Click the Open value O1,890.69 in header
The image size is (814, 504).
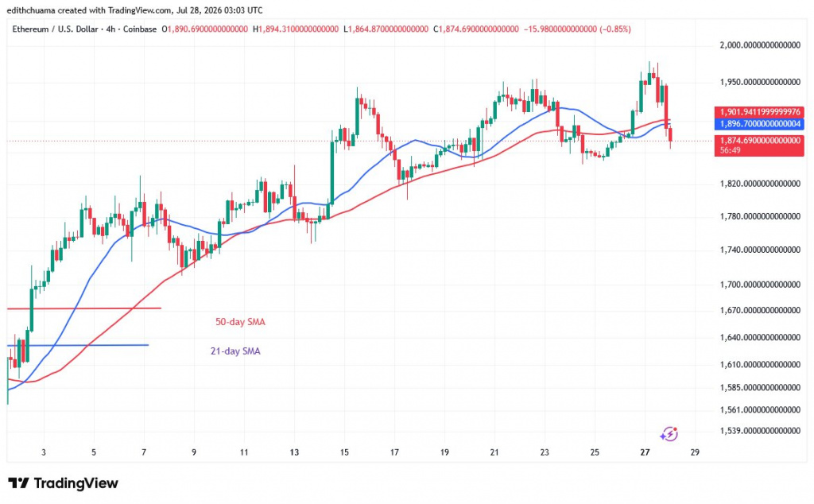pyautogui.click(x=204, y=29)
